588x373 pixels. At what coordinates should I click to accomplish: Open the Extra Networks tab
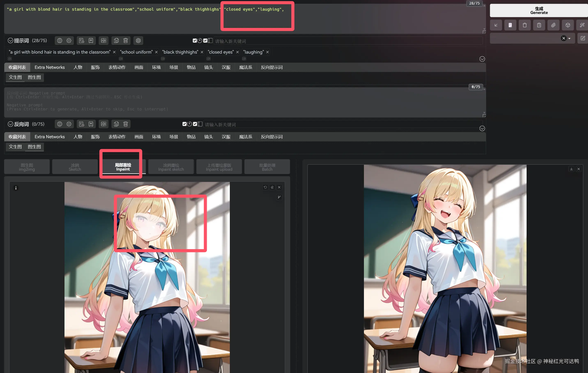pos(50,67)
